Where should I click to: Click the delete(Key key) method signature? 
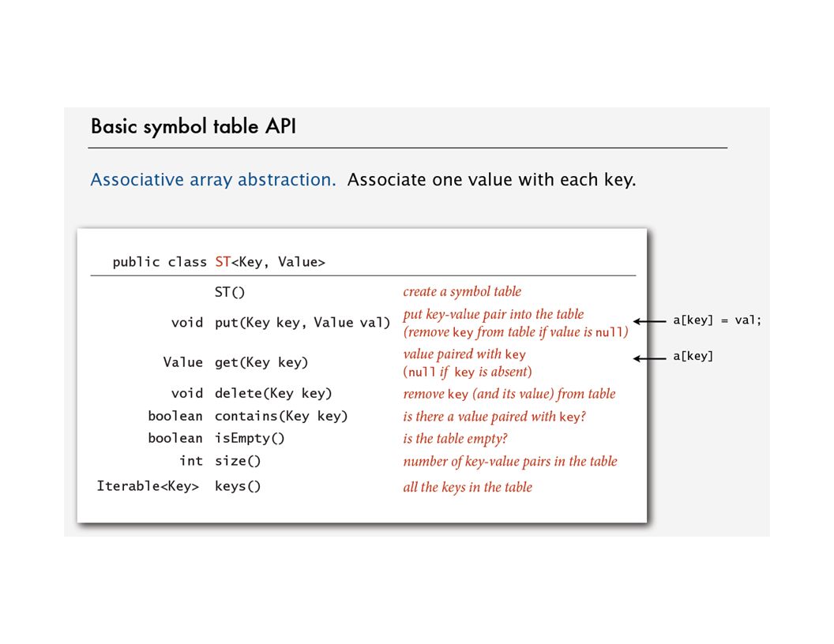click(273, 393)
